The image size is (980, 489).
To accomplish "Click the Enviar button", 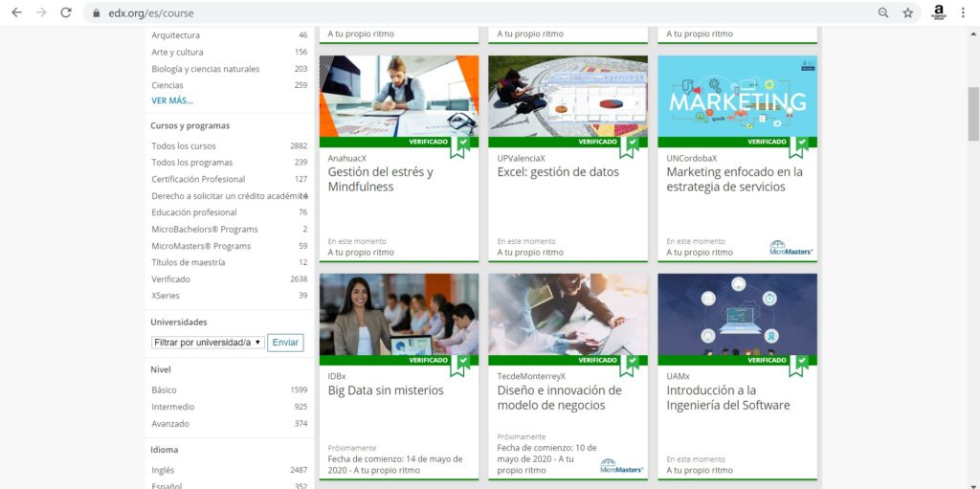I will tap(285, 343).
